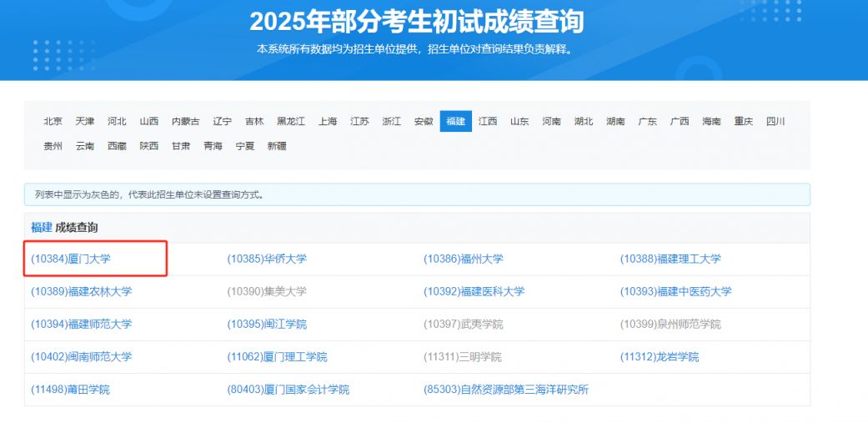Open (10392)福建医科大学 link
The image size is (868, 423).
tap(474, 291)
